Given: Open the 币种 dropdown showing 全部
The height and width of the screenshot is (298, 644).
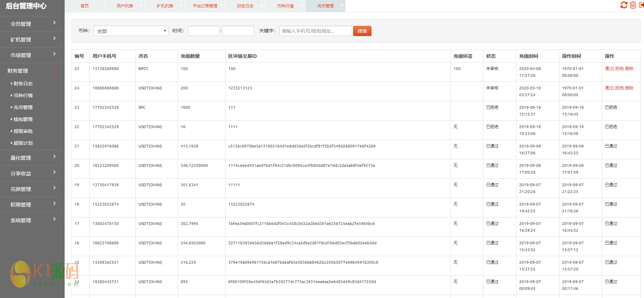Looking at the screenshot, I should coord(131,31).
